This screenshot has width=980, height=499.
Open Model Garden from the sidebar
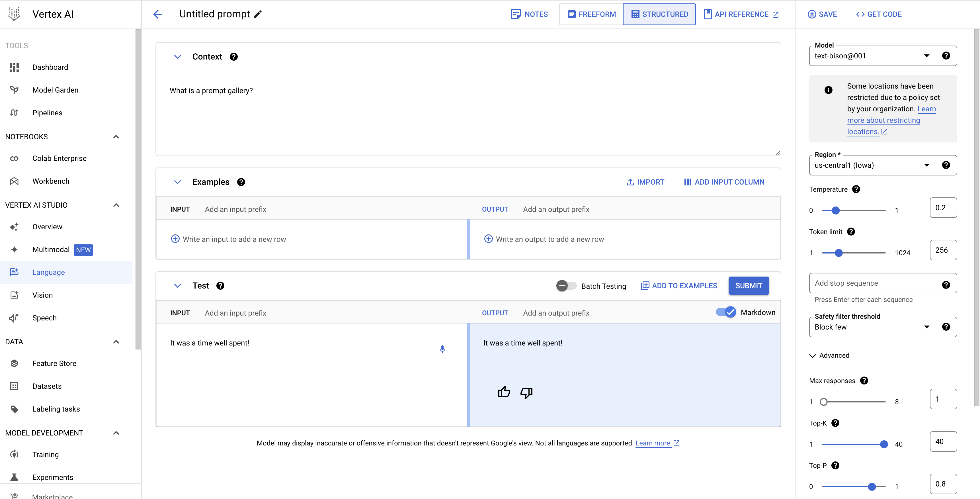[x=55, y=90]
